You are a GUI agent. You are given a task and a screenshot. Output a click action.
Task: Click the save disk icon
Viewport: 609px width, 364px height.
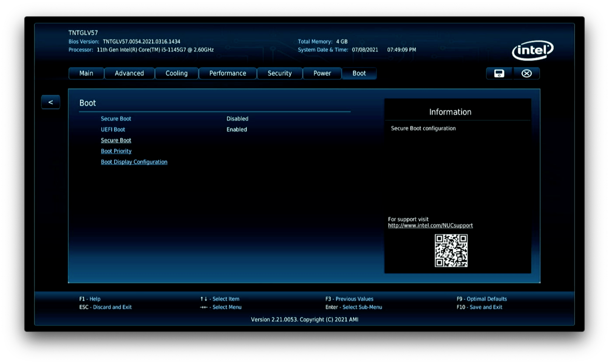coord(499,73)
